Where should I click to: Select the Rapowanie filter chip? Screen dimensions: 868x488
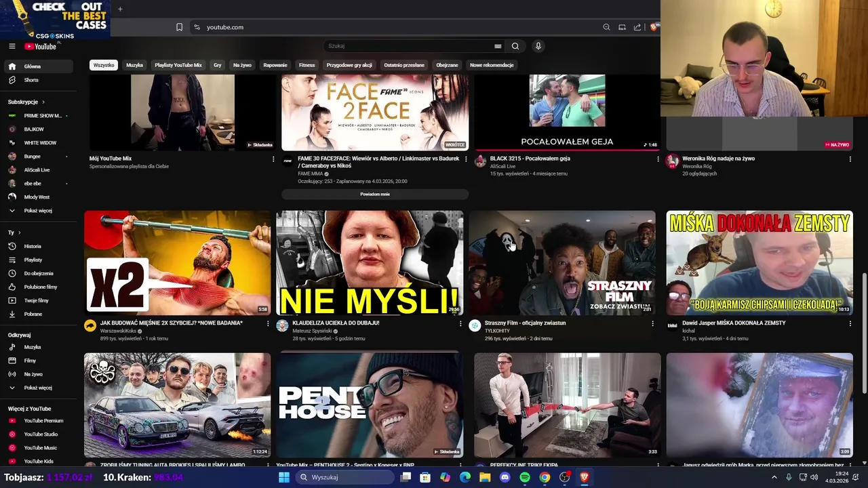coord(275,65)
